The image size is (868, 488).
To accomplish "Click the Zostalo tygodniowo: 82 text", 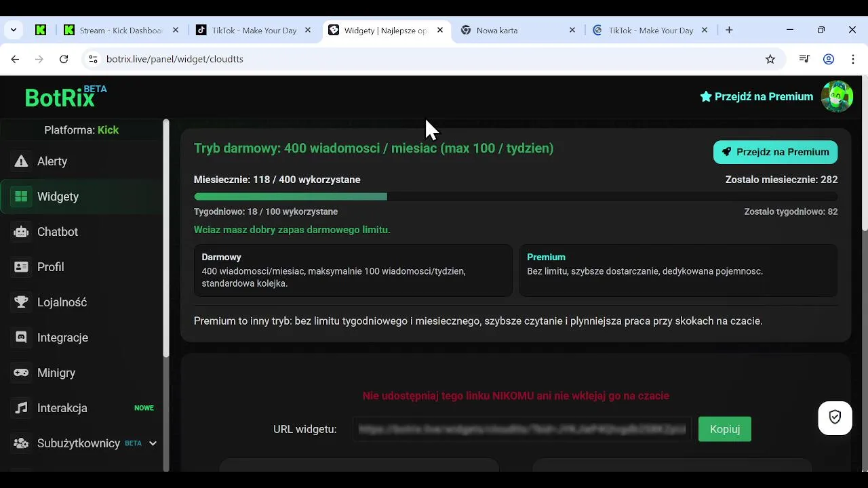I will pos(791,211).
